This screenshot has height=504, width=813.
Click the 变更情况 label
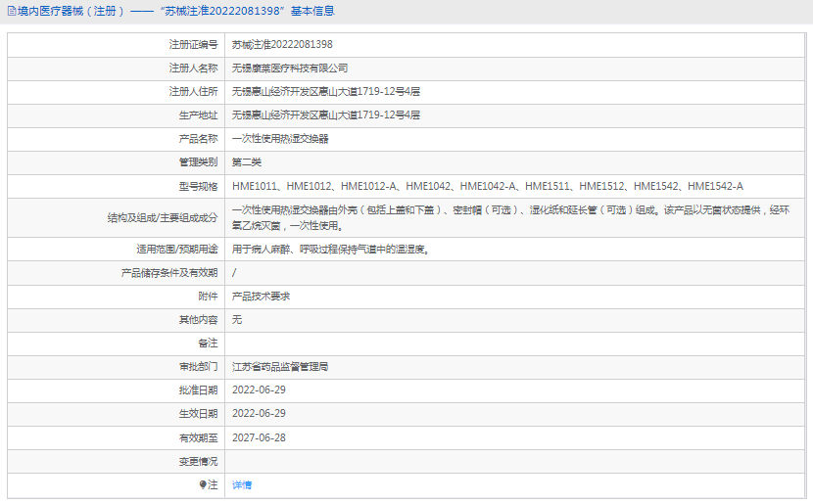click(x=199, y=462)
